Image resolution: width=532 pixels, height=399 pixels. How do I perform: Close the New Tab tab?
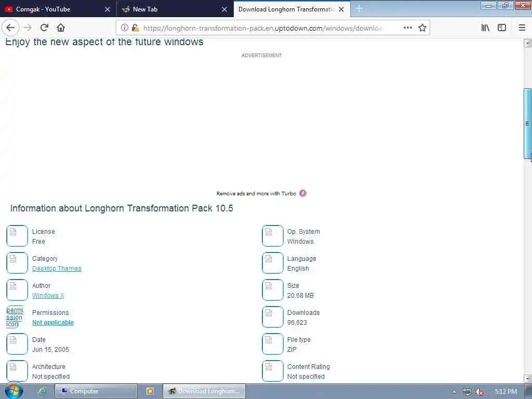tap(224, 9)
